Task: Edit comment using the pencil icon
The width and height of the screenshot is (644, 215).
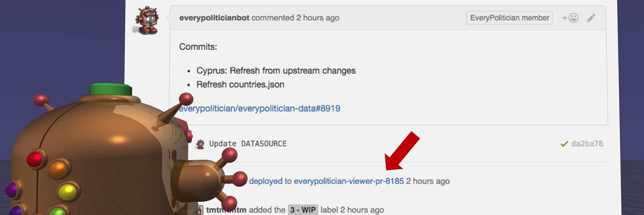Action: click(x=591, y=18)
